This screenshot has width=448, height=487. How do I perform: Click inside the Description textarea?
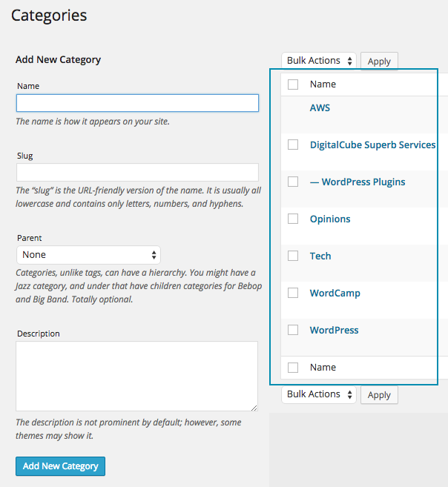tap(137, 376)
